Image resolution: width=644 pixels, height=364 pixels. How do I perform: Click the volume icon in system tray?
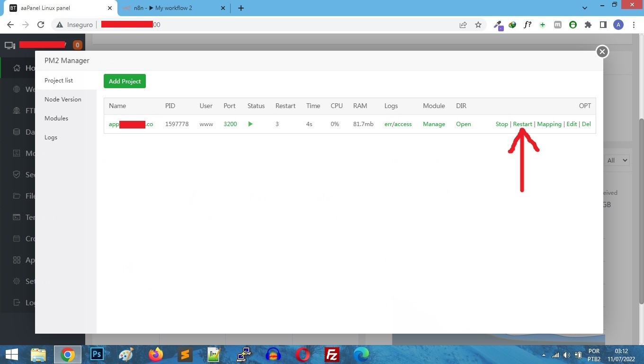click(x=566, y=355)
